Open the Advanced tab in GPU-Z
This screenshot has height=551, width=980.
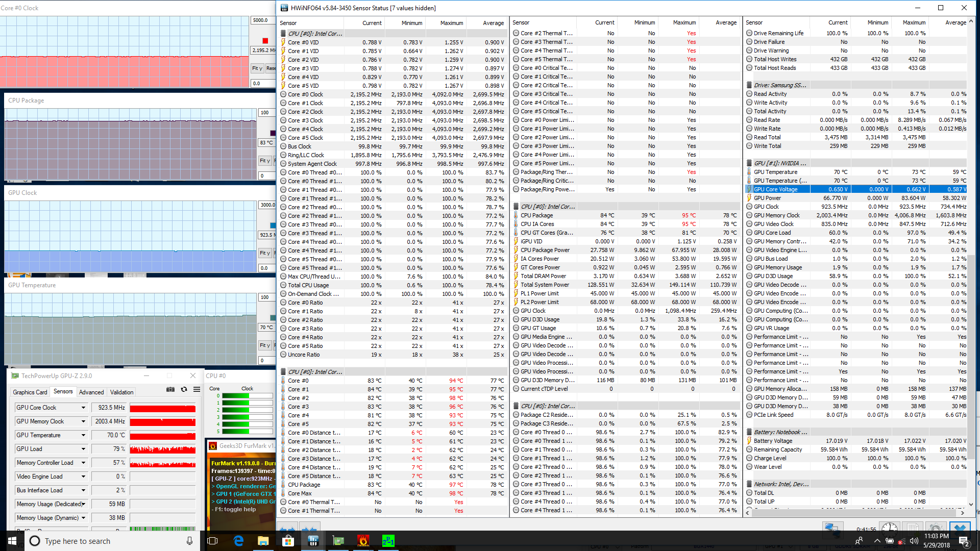(91, 392)
